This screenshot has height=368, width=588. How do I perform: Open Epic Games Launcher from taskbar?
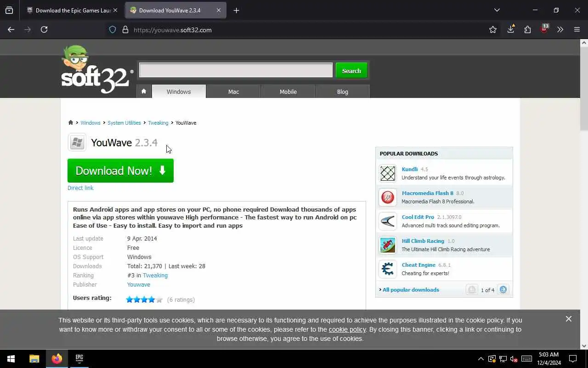click(x=79, y=358)
